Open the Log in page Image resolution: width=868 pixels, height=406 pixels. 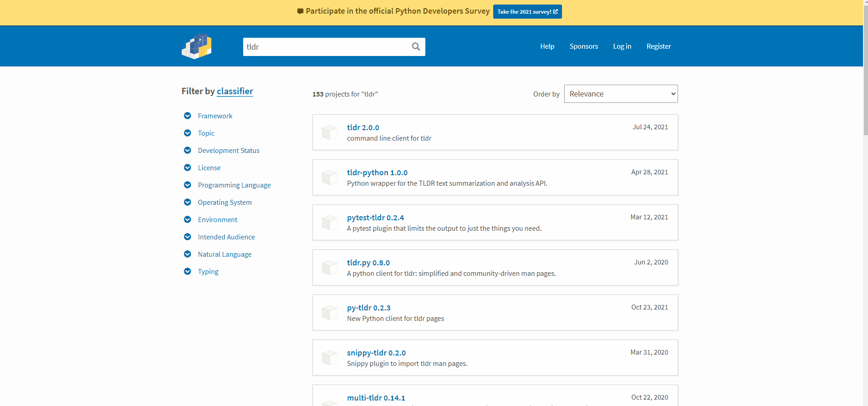pos(622,46)
